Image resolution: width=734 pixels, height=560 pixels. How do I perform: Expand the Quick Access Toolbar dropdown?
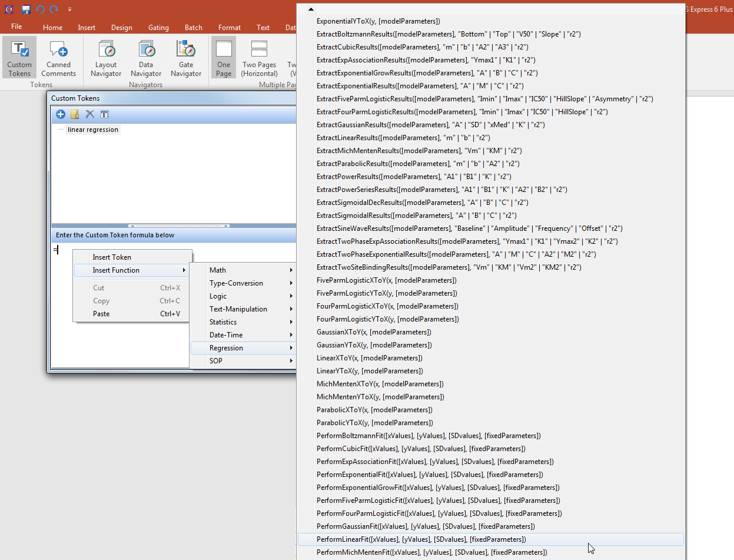pos(69,9)
